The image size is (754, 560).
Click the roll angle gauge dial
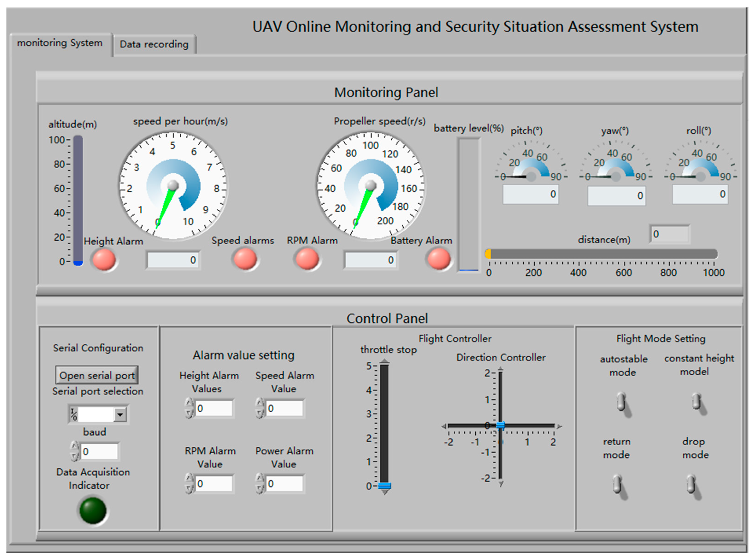700,166
